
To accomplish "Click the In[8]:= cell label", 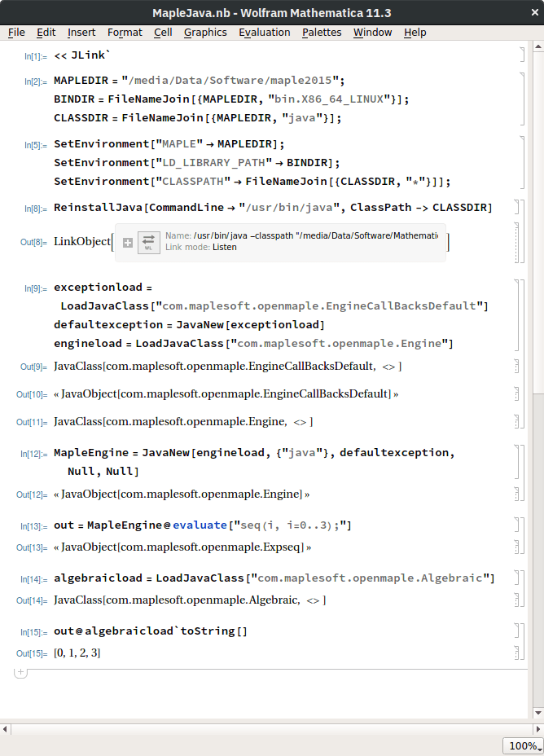I will point(36,209).
